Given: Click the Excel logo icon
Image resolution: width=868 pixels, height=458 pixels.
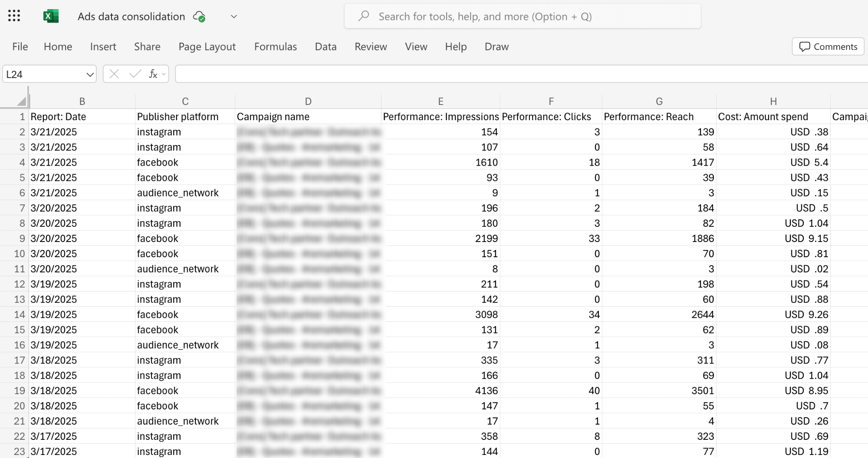Looking at the screenshot, I should point(51,16).
